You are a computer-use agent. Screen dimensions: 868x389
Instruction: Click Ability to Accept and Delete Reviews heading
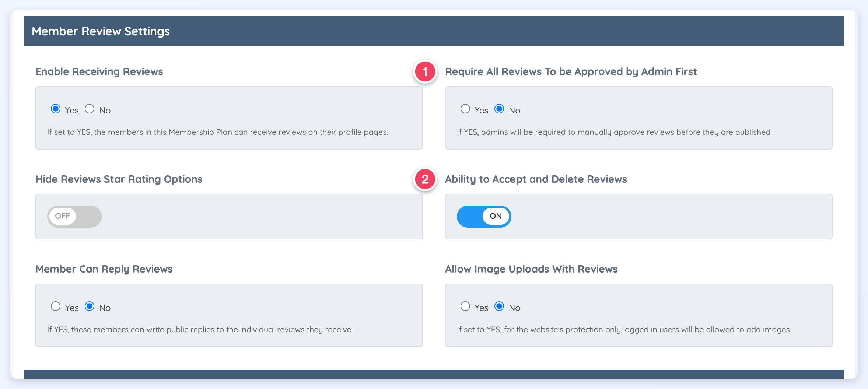536,179
